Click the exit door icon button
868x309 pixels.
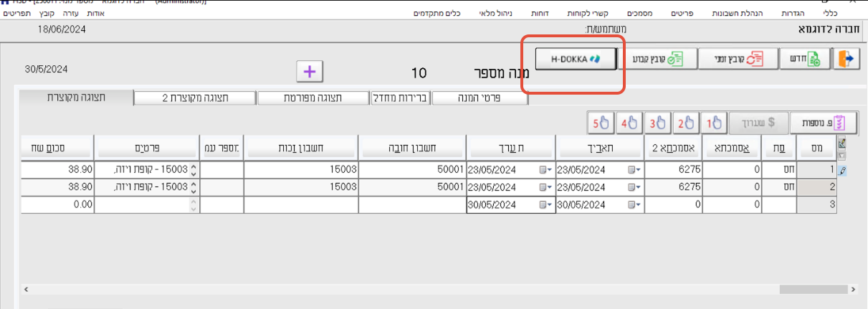[847, 60]
